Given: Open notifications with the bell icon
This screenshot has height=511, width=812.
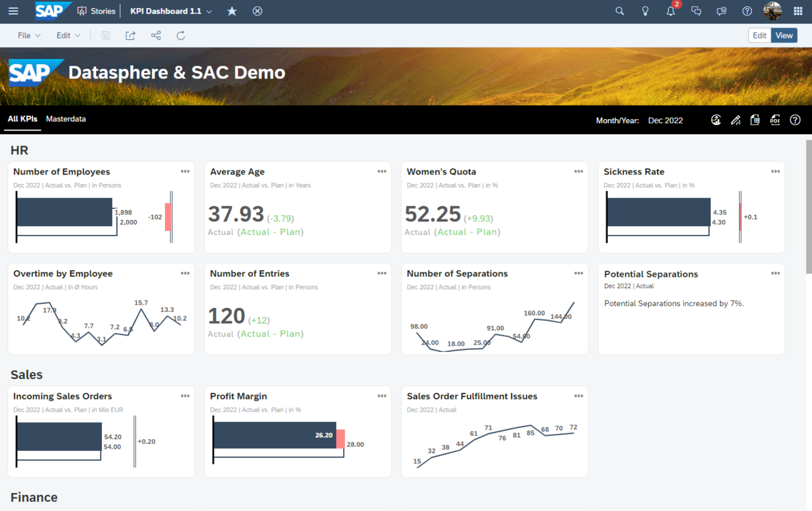Looking at the screenshot, I should click(670, 11).
